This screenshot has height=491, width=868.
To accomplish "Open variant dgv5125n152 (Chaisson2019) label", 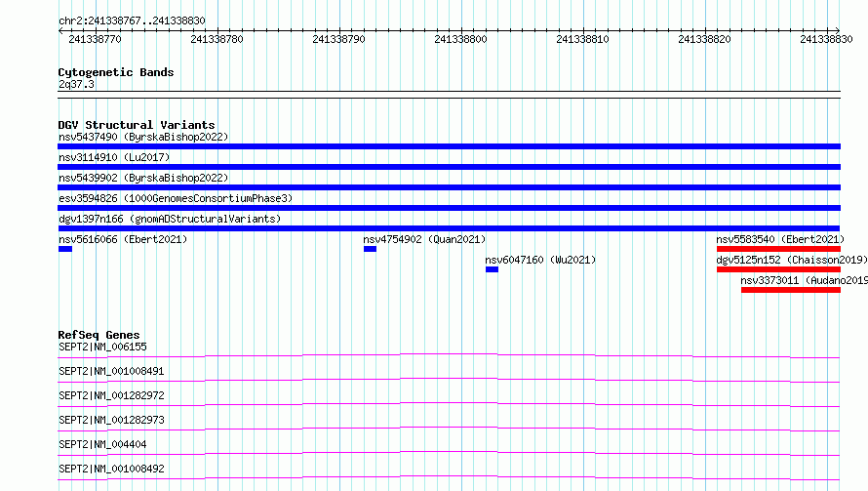I will pyautogui.click(x=792, y=260).
